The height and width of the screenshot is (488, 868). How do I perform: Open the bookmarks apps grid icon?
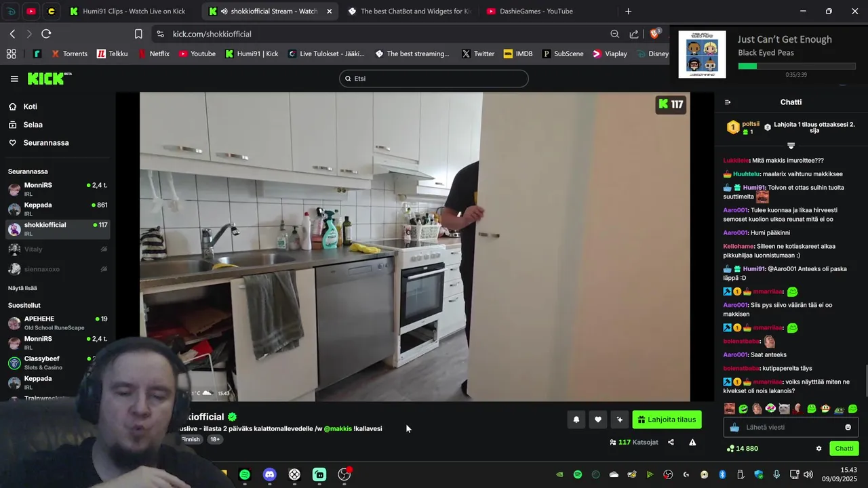click(x=11, y=54)
